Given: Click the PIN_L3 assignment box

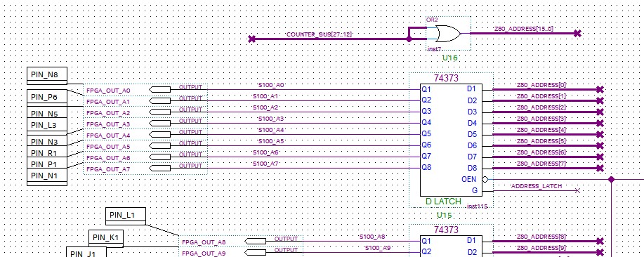Looking at the screenshot, I should (x=47, y=126).
